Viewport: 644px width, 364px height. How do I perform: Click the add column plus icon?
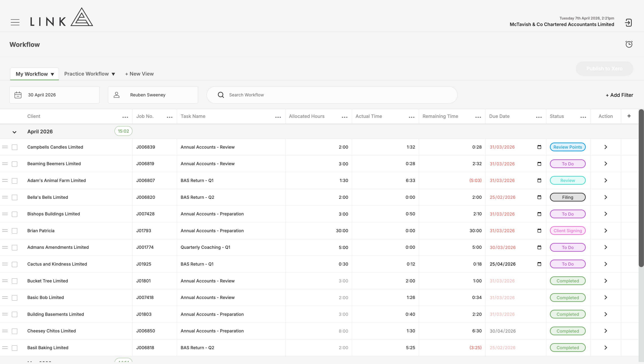coord(629,116)
